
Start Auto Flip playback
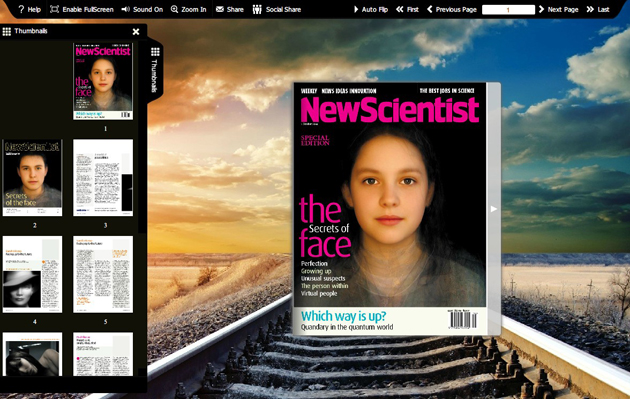pos(370,9)
